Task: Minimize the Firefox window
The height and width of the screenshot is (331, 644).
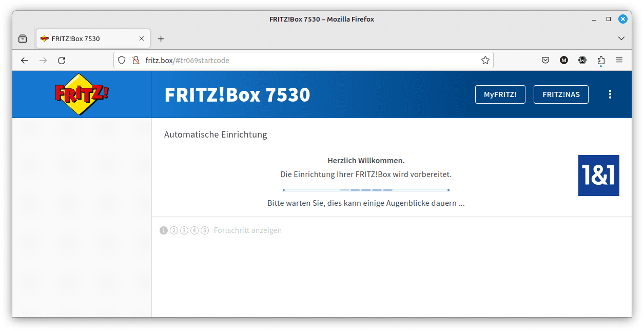Action: click(x=594, y=19)
